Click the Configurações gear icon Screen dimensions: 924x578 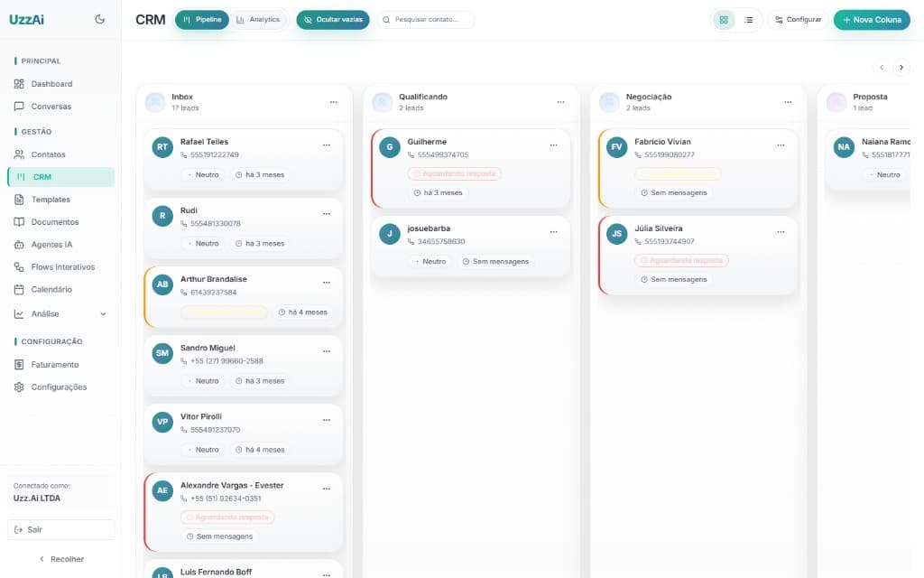point(19,387)
